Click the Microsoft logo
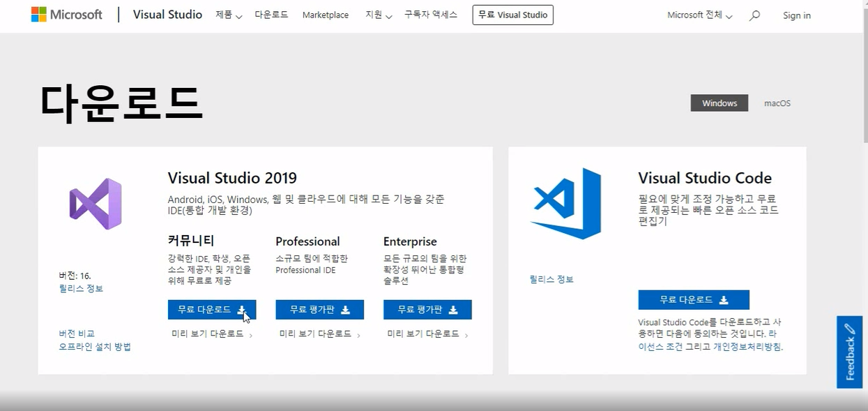 click(66, 14)
